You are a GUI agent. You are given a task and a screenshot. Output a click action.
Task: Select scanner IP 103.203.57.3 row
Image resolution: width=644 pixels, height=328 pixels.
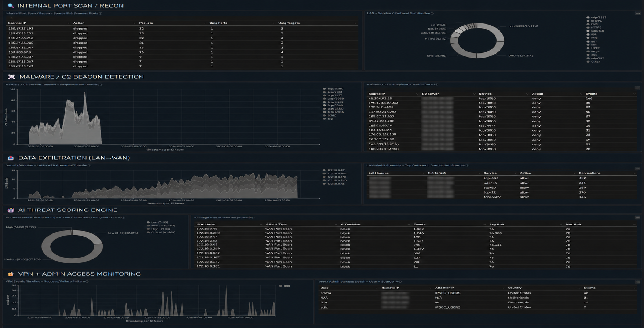183,52
